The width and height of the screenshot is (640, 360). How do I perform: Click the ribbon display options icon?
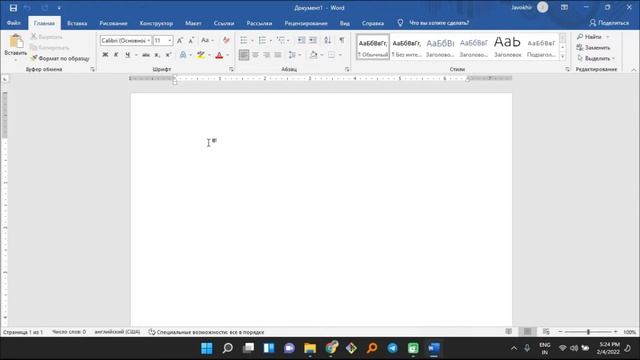coord(564,7)
